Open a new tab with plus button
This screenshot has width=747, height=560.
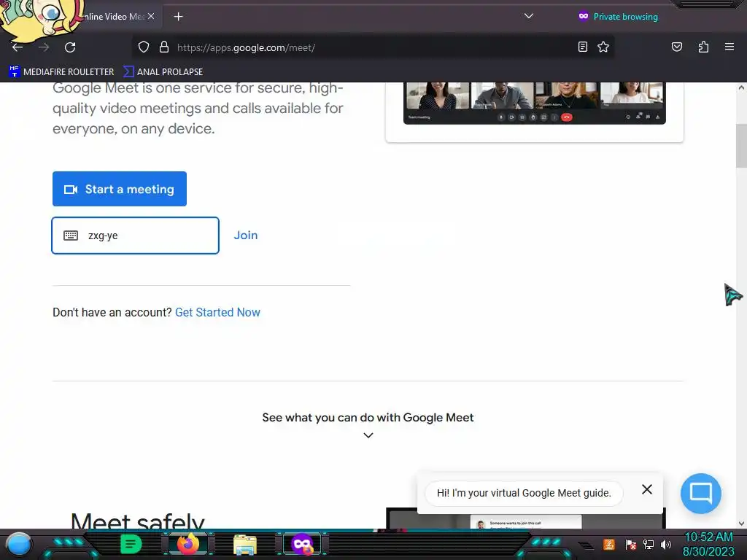click(x=178, y=17)
